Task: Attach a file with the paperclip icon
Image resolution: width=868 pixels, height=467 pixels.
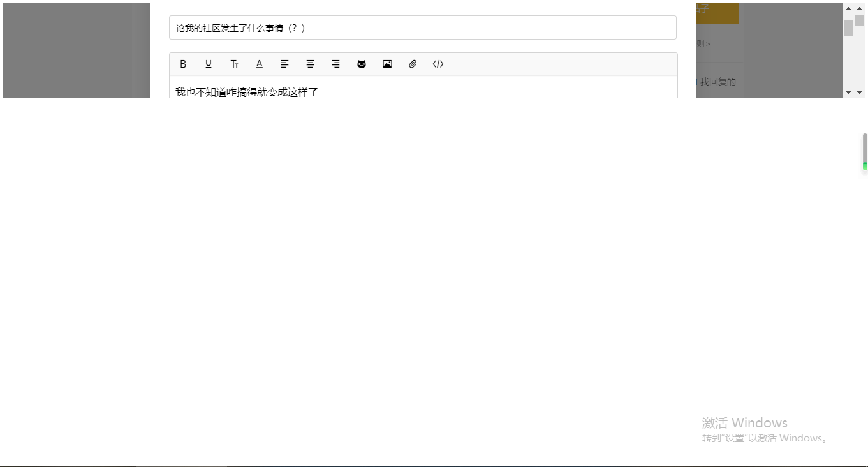Action: pos(413,64)
